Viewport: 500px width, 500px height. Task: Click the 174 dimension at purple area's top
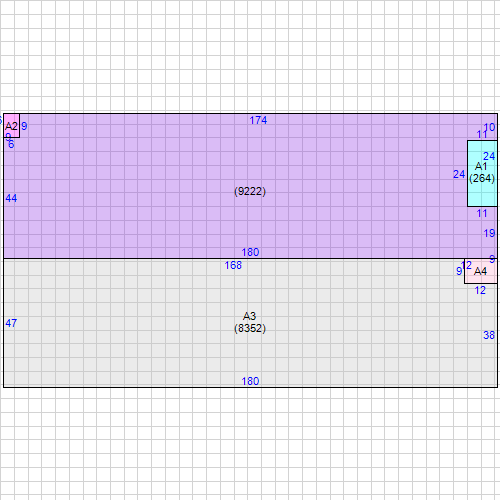coord(258,120)
